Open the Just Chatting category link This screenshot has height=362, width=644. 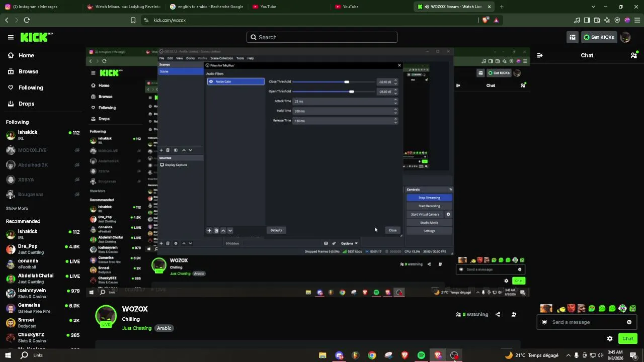[137, 328]
